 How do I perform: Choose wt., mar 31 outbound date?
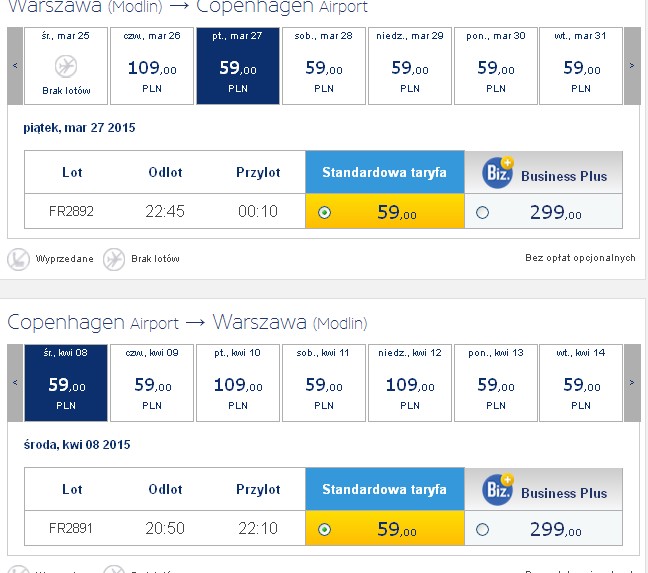[x=581, y=66]
